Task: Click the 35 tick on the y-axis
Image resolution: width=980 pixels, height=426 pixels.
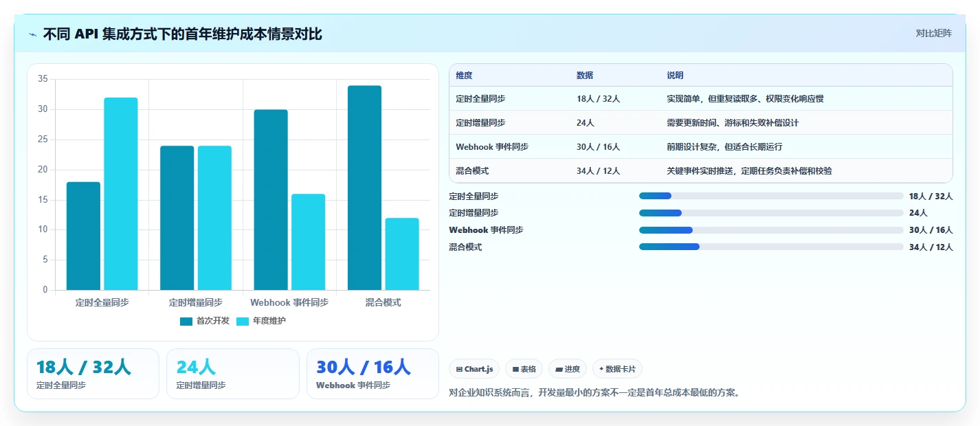Action: [x=43, y=79]
